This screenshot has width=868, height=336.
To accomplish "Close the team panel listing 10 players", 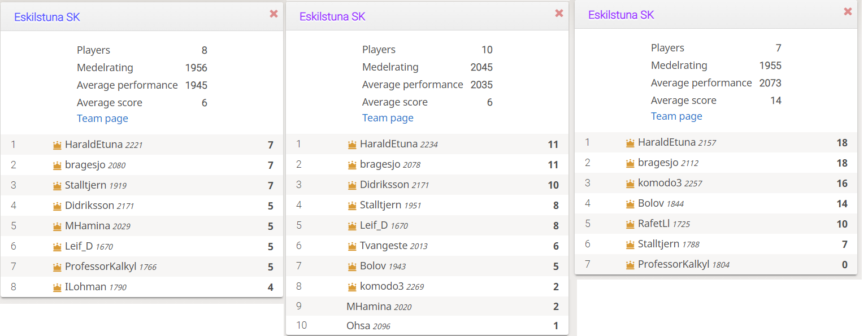I will (559, 14).
